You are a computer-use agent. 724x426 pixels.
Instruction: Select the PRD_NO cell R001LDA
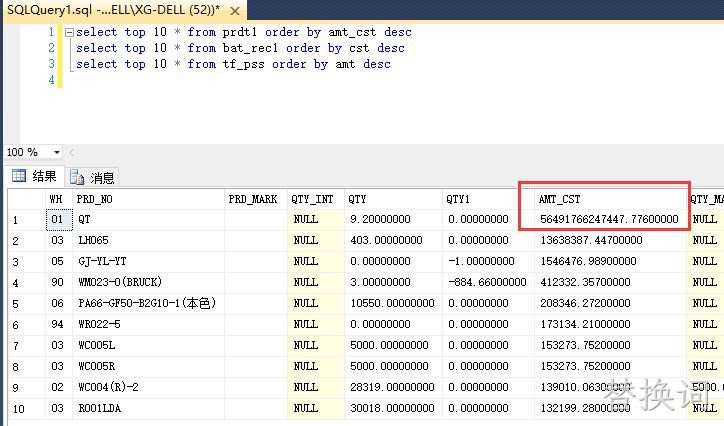[x=149, y=408]
